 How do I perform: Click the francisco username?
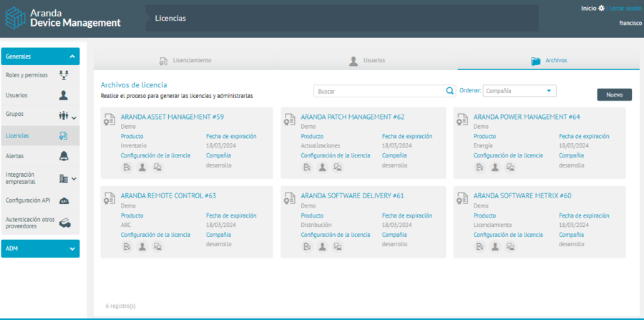(630, 24)
